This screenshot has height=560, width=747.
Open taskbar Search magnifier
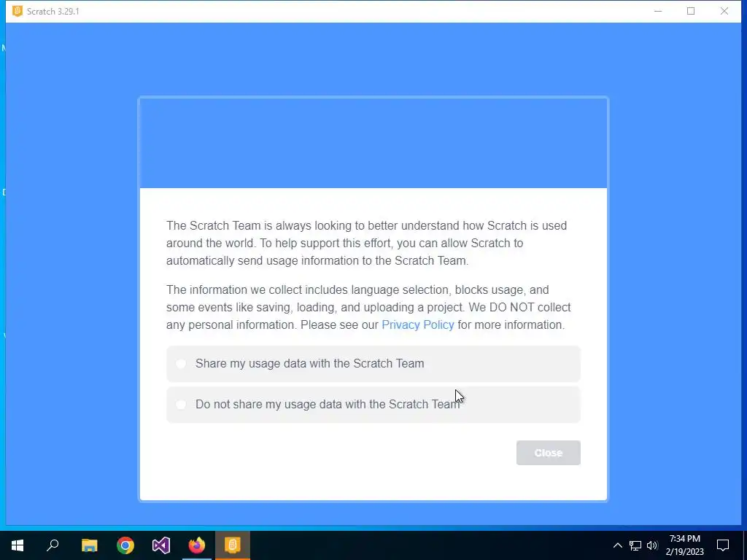53,545
